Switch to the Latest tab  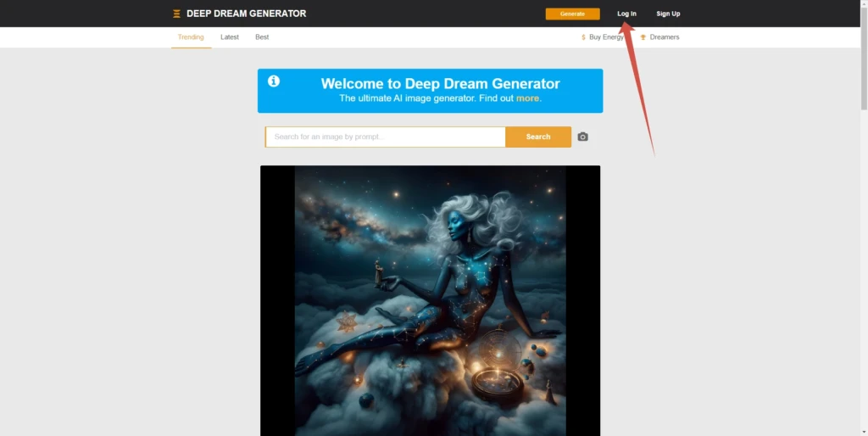[x=230, y=37]
